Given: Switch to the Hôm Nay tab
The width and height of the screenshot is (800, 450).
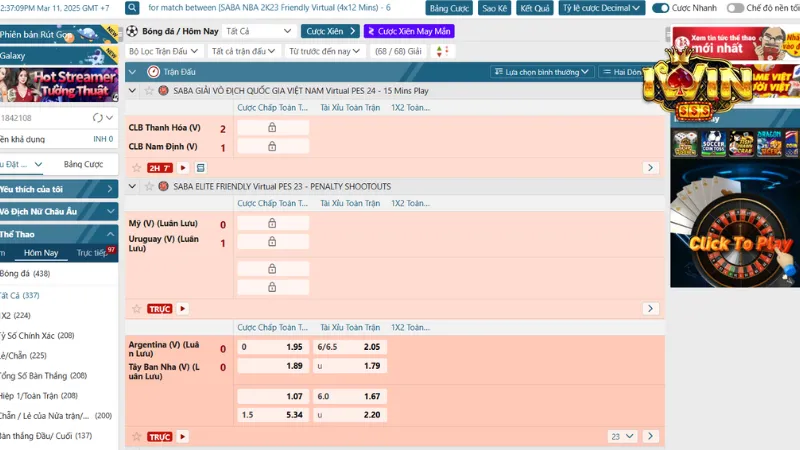Looking at the screenshot, I should [x=41, y=253].
